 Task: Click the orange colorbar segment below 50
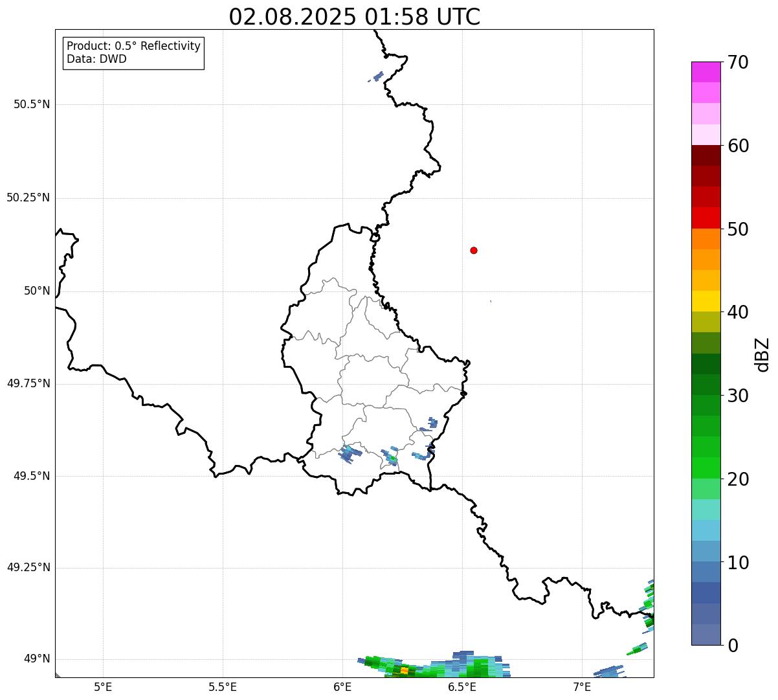coord(706,239)
